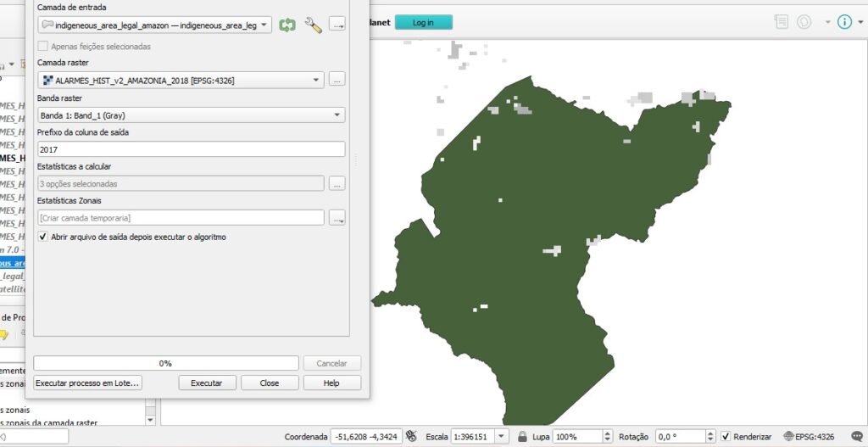
Task: Toggle mouse extents display icon beside coordinates
Action: click(x=411, y=436)
